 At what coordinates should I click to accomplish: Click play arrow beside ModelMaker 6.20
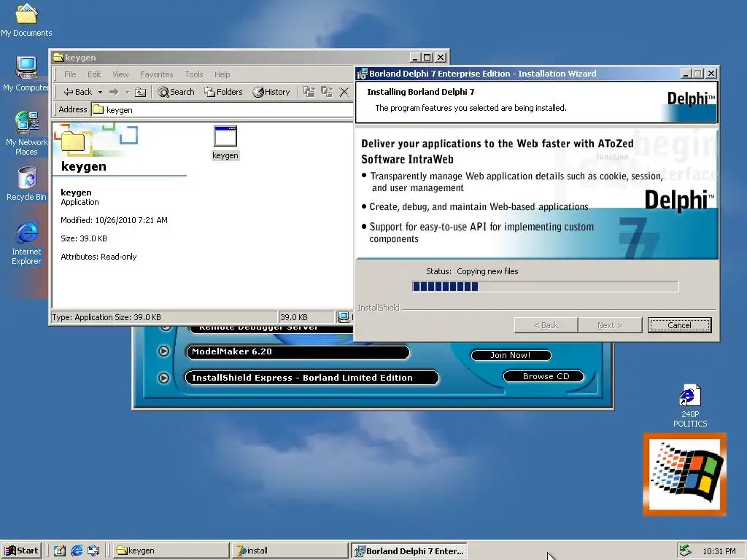163,351
